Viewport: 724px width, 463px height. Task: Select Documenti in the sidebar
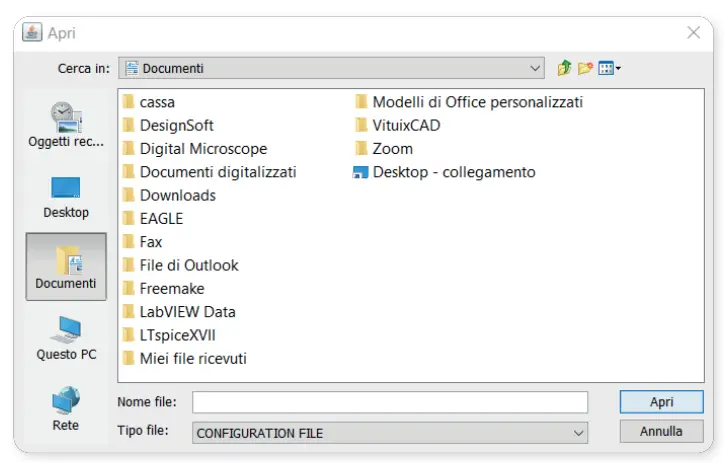point(66,267)
